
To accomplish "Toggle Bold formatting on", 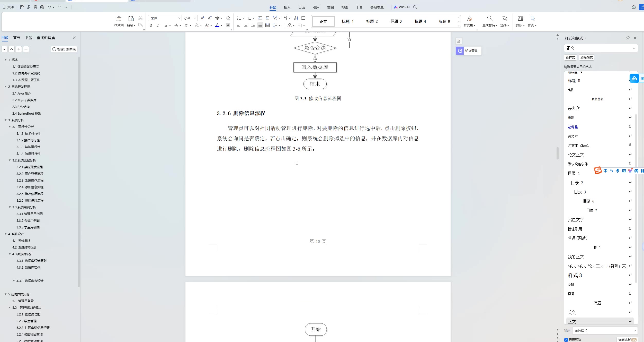I will point(151,25).
